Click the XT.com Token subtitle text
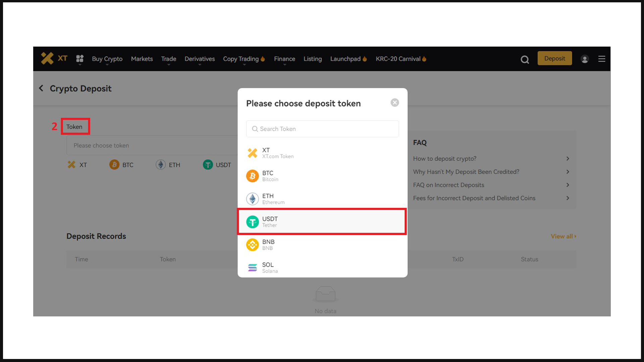644x362 pixels. [278, 157]
